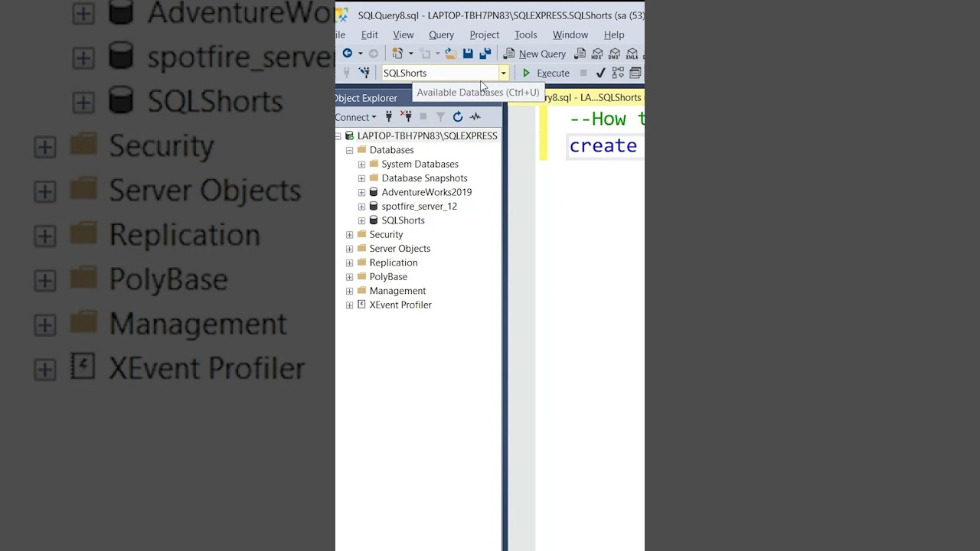Expand the SQLShorts database node
The image size is (980, 551).
(x=361, y=220)
